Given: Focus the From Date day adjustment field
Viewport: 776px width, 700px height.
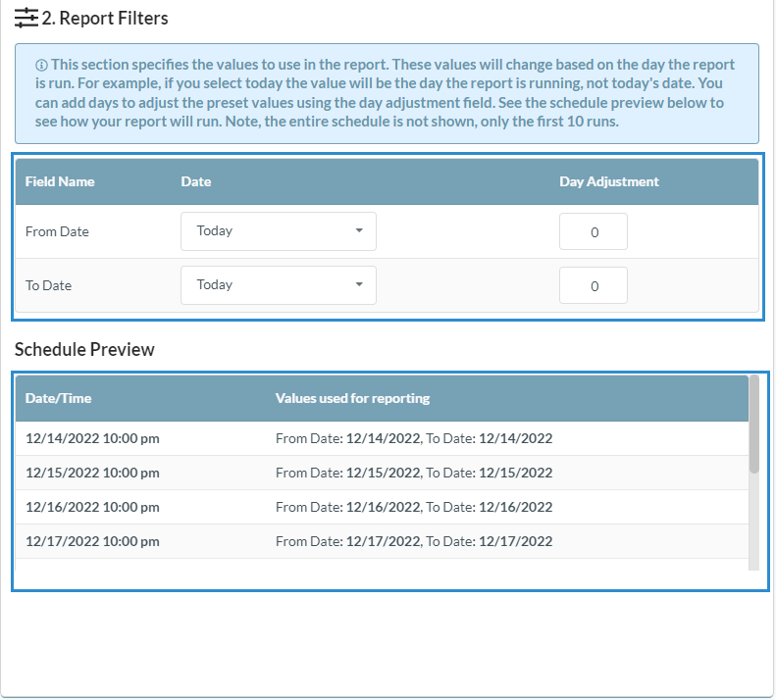Looking at the screenshot, I should 593,232.
